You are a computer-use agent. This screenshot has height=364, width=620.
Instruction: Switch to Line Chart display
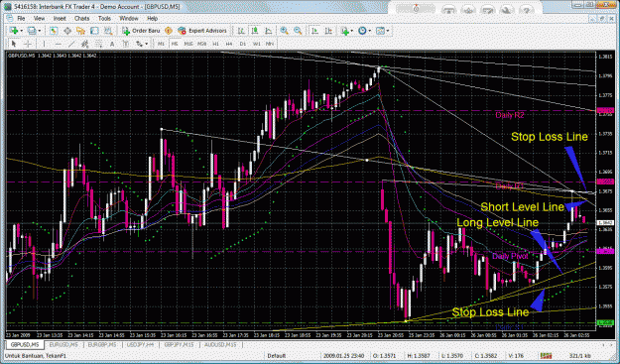269,31
